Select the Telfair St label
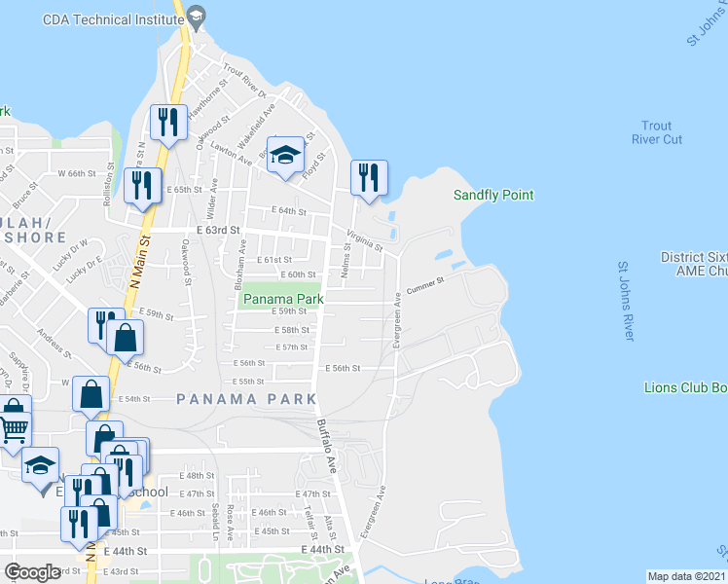This screenshot has width=728, height=584. 309,523
